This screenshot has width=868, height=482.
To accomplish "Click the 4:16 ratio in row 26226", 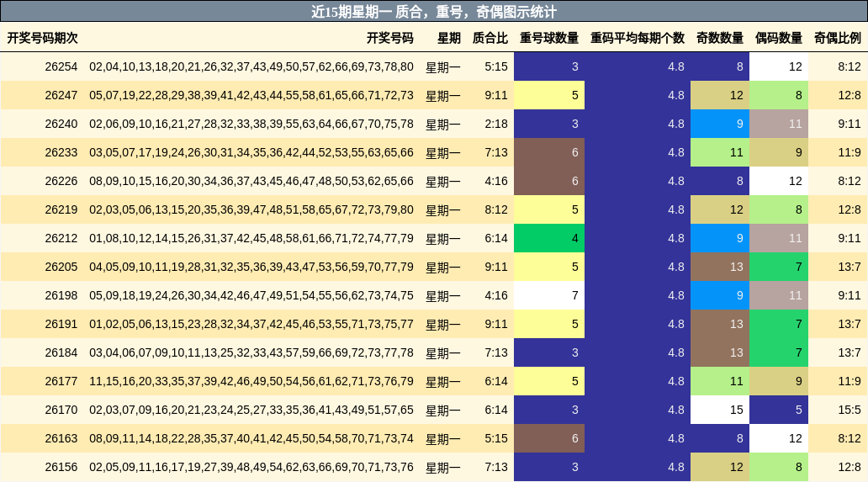I will [496, 181].
